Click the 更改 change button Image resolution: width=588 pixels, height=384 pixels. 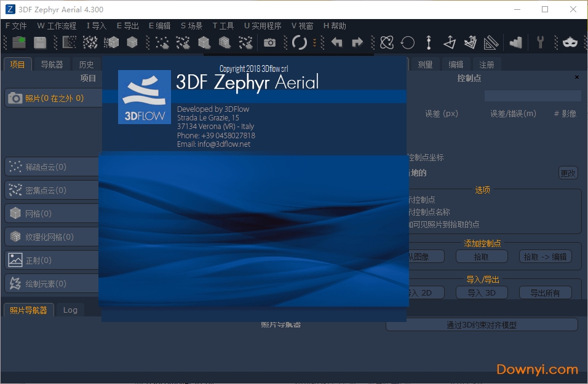568,173
